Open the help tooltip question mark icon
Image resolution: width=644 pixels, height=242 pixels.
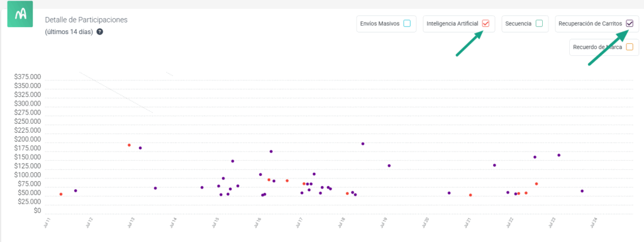point(99,31)
